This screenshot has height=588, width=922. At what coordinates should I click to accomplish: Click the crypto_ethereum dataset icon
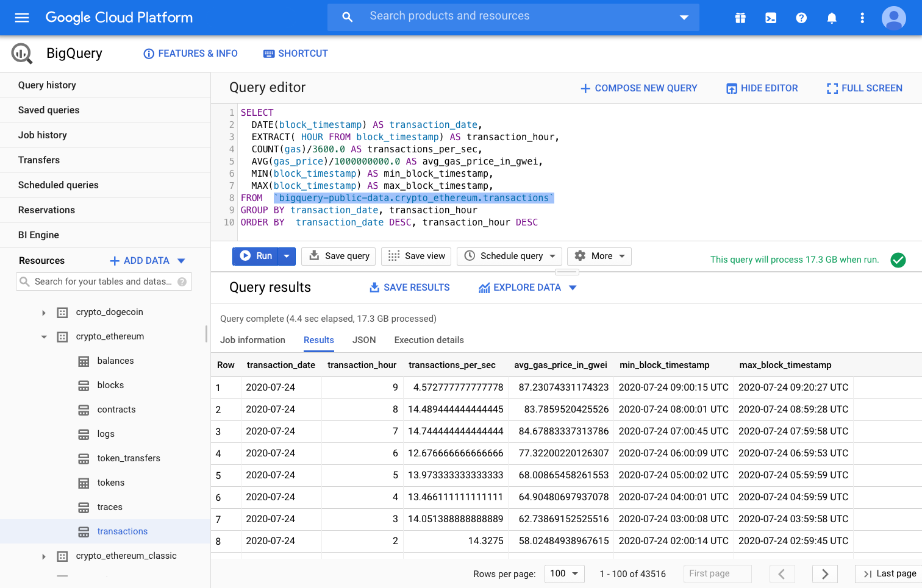point(62,337)
